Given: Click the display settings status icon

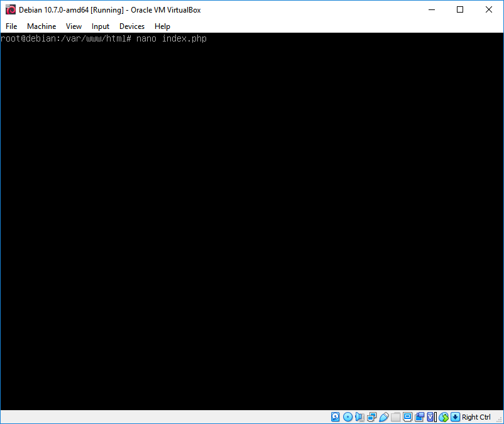Looking at the screenshot, I should [x=408, y=417].
